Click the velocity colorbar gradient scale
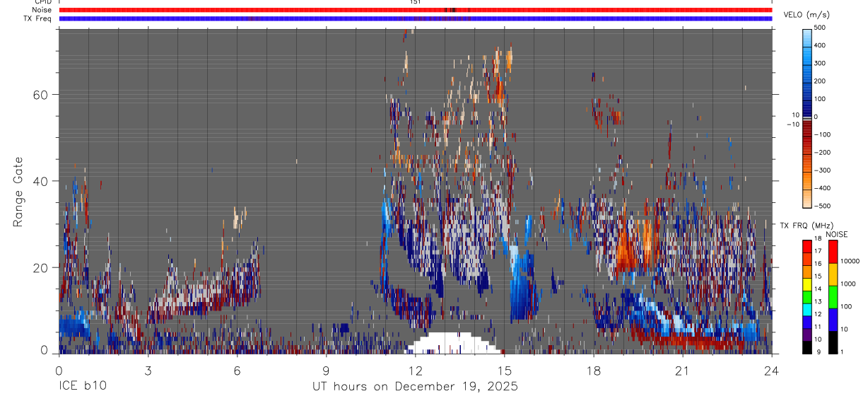 [x=807, y=117]
